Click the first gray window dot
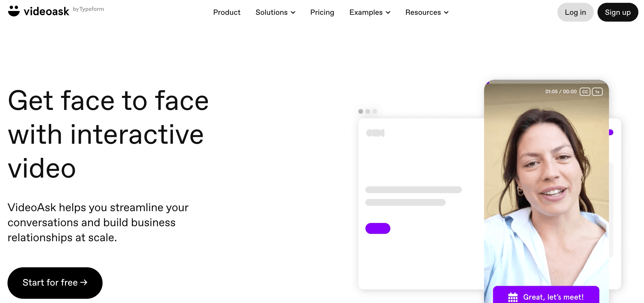Viewport: 644px width, 303px height. (360, 111)
